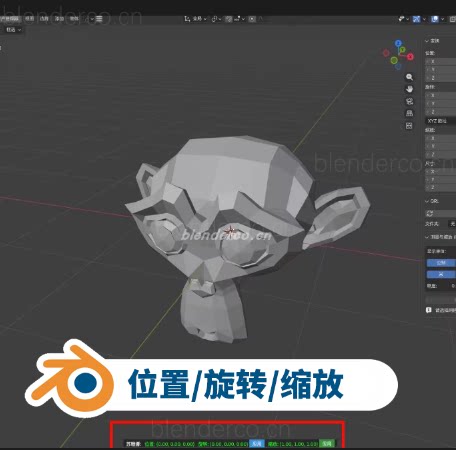Toggle the second blue button with X icon
Viewport: 456px width, 450px height.
coord(441,274)
